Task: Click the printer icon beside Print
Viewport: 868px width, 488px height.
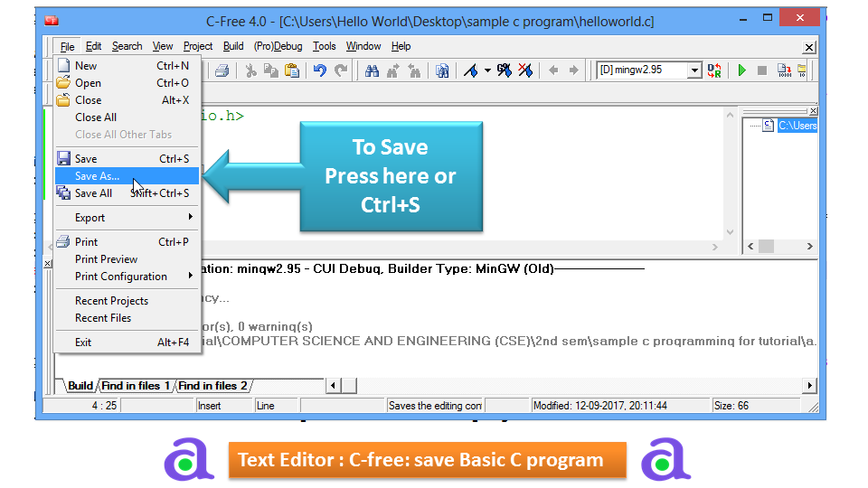Action: point(63,242)
